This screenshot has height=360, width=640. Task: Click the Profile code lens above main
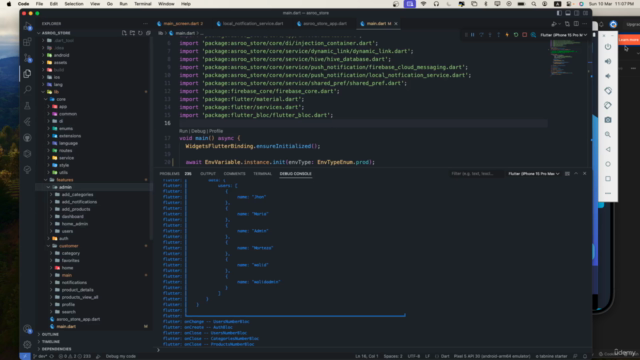216,131
